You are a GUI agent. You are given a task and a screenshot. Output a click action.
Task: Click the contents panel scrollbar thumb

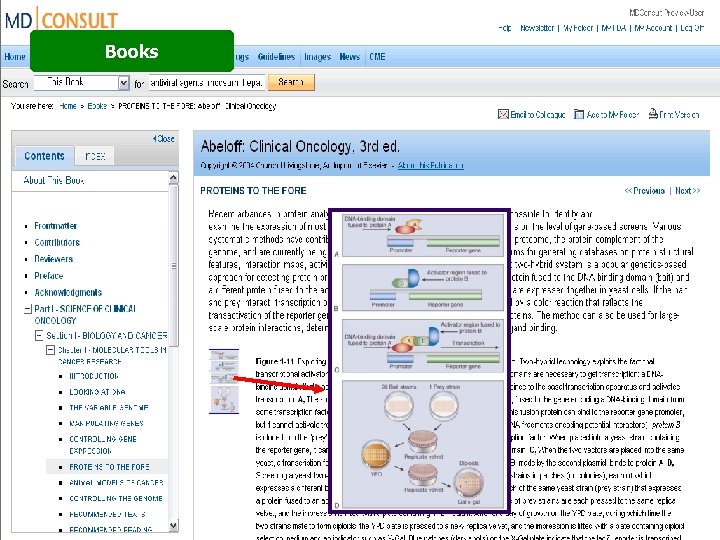[x=174, y=265]
